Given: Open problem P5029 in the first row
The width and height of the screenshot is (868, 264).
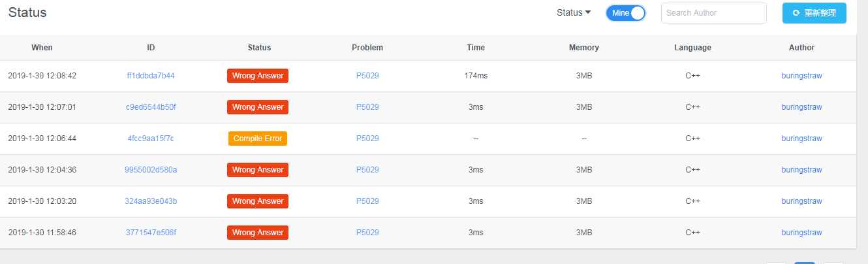Looking at the screenshot, I should (367, 76).
